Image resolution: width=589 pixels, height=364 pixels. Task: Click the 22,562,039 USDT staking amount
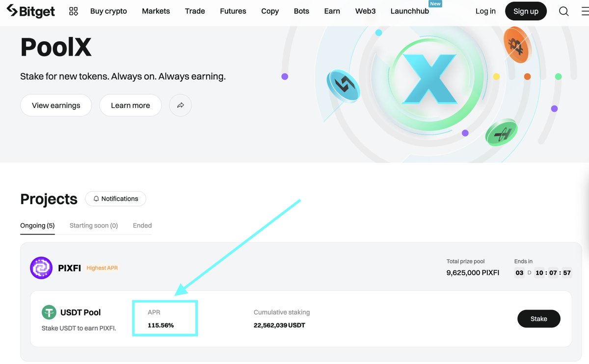click(x=279, y=325)
